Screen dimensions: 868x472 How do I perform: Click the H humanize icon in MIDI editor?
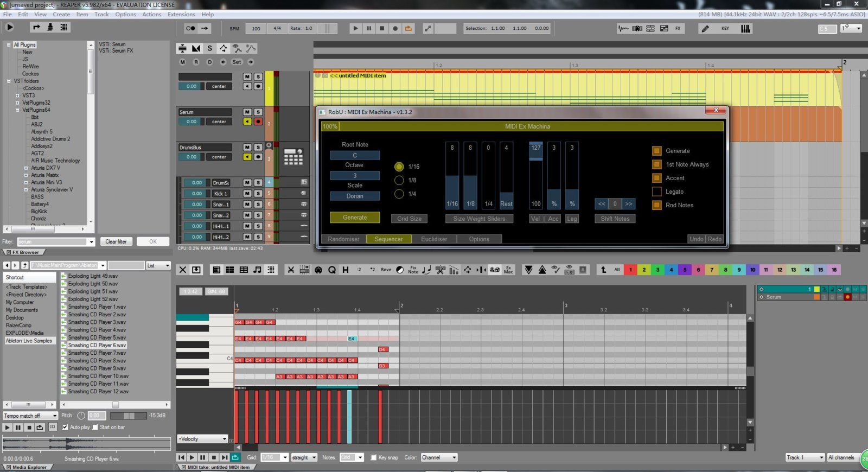[345, 270]
